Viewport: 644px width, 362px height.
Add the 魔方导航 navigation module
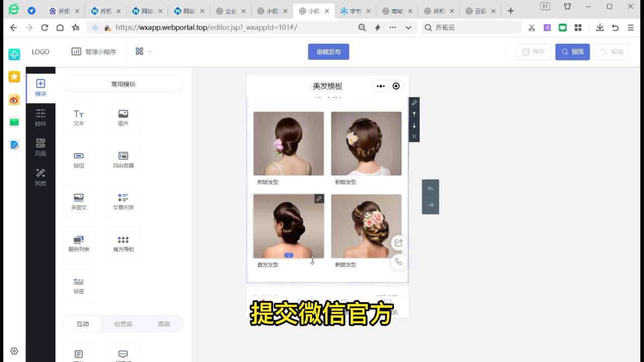[123, 243]
